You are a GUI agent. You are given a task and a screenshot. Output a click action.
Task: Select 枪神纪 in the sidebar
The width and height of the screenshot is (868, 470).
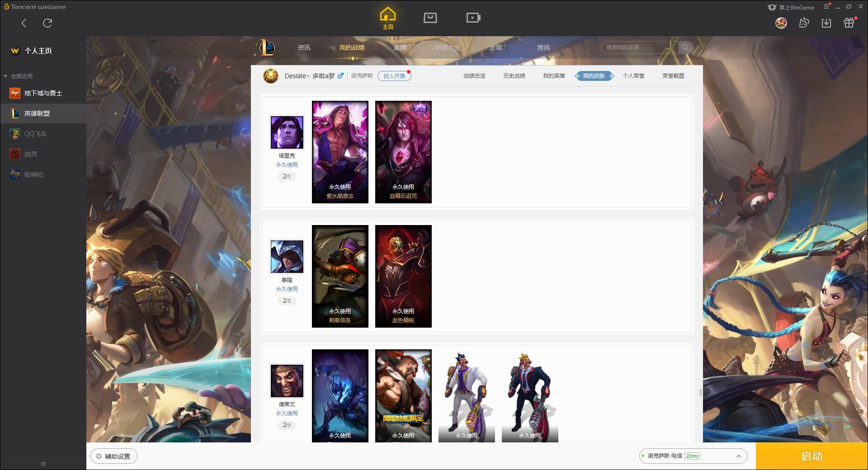pyautogui.click(x=43, y=174)
